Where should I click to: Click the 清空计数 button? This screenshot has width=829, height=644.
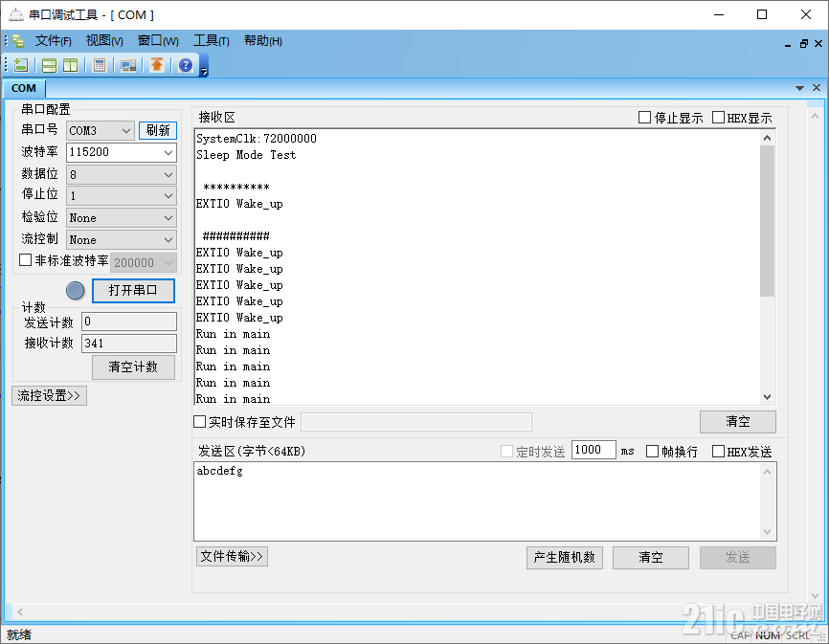(133, 367)
